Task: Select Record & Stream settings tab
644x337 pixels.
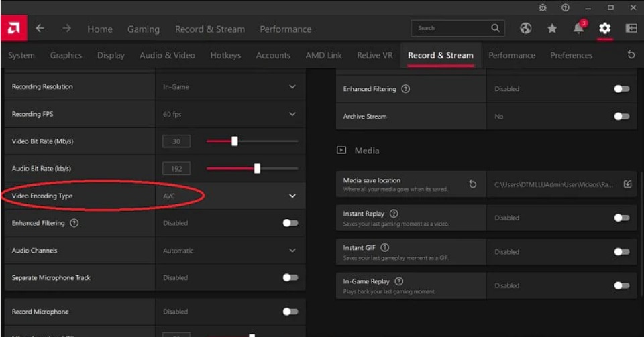Action: pyautogui.click(x=441, y=56)
